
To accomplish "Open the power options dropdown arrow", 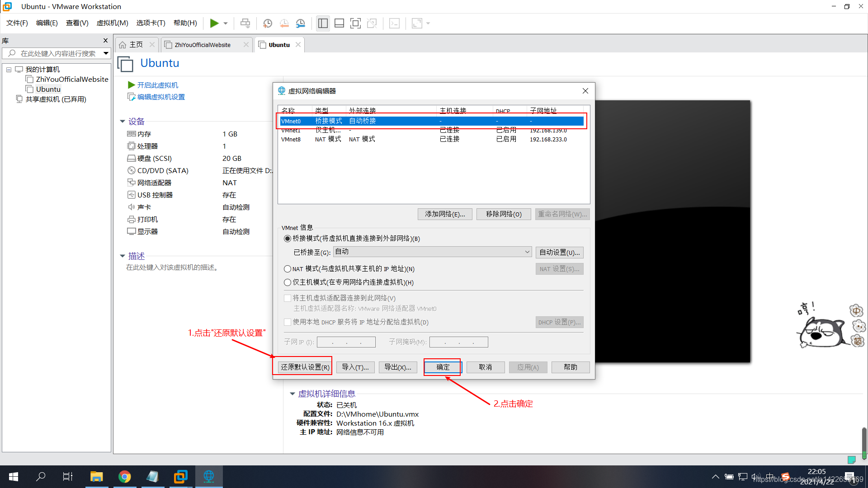I will (x=226, y=23).
